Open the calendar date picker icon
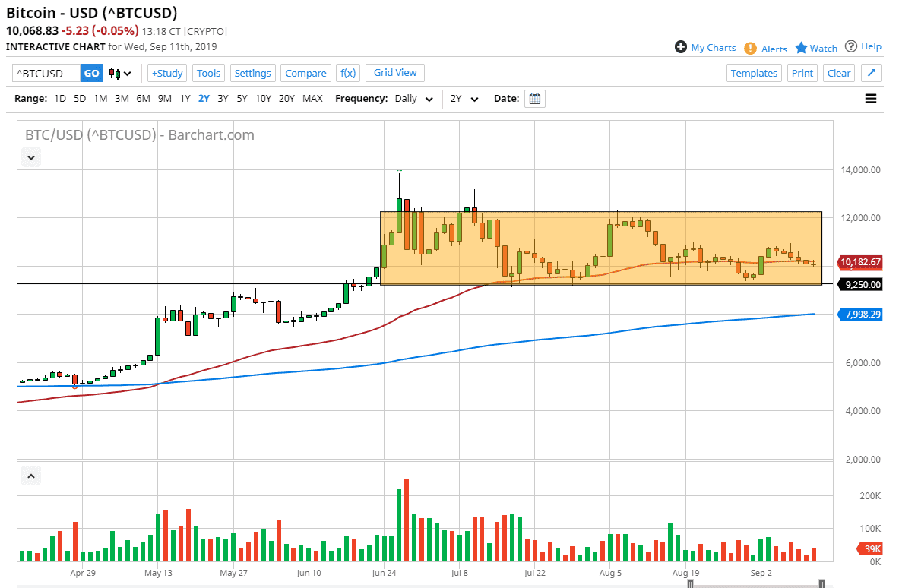This screenshot has width=899, height=588. pyautogui.click(x=534, y=98)
